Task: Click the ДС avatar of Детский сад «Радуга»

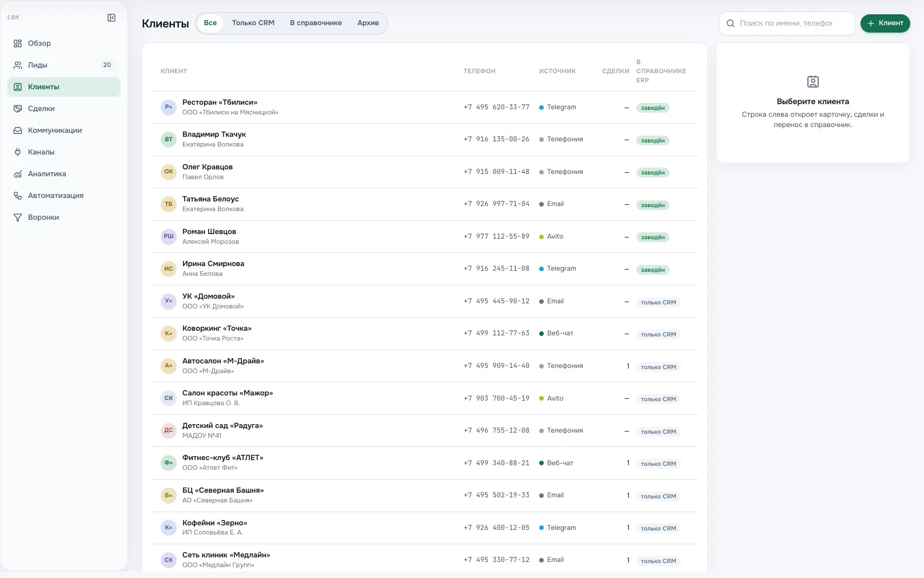Action: 169,430
